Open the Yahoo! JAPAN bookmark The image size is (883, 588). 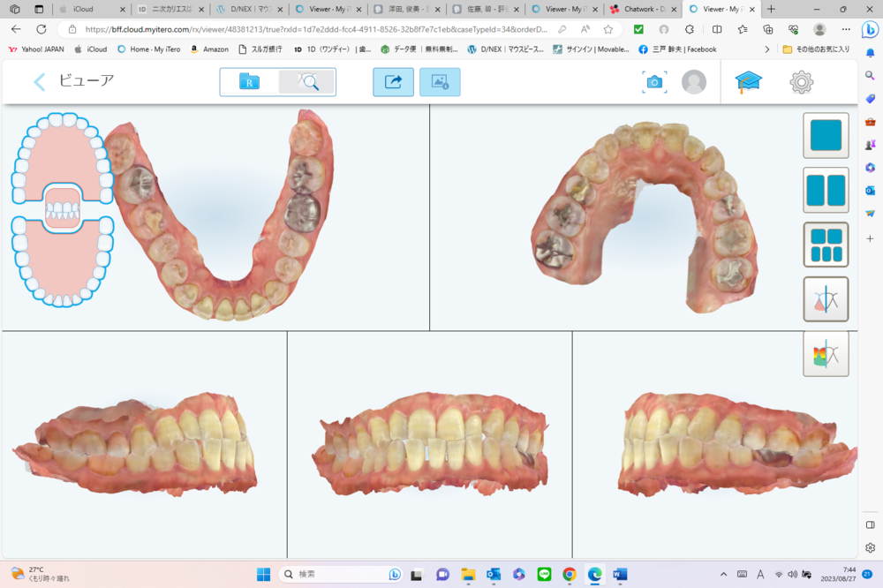[x=36, y=49]
